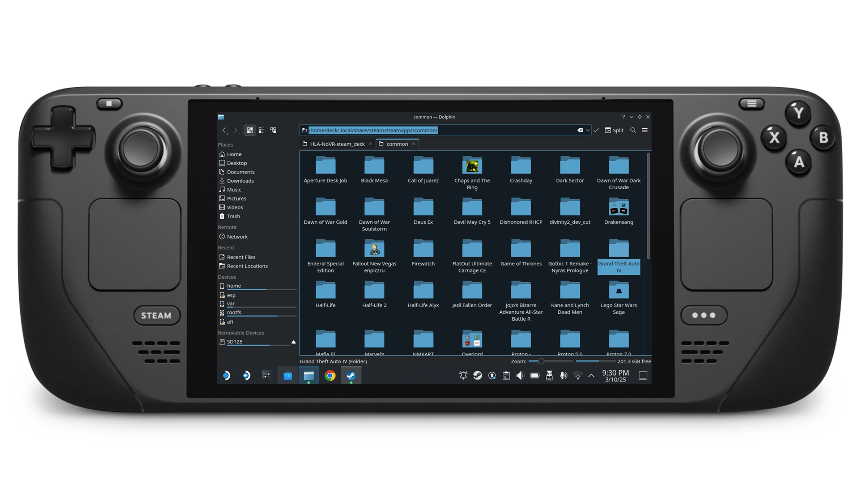Image resolution: width=868 pixels, height=488 pixels.
Task: Adjust the Zoom slider handle
Action: click(x=541, y=361)
